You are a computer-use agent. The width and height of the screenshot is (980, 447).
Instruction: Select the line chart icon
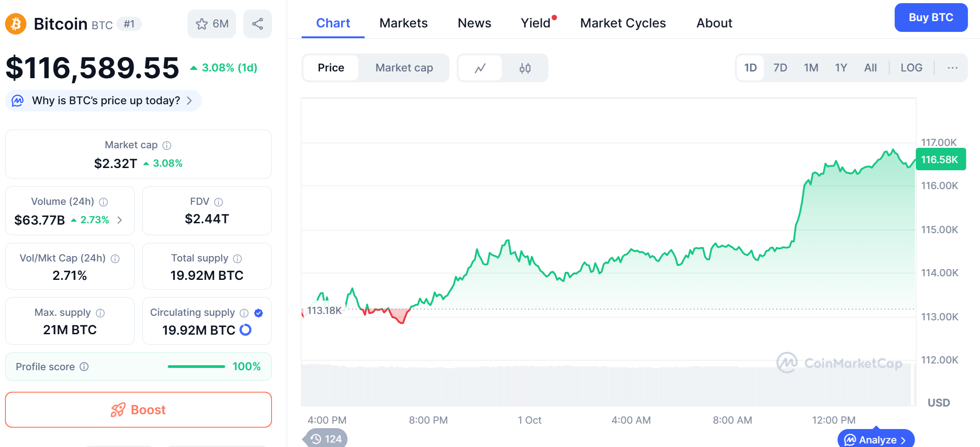point(480,68)
